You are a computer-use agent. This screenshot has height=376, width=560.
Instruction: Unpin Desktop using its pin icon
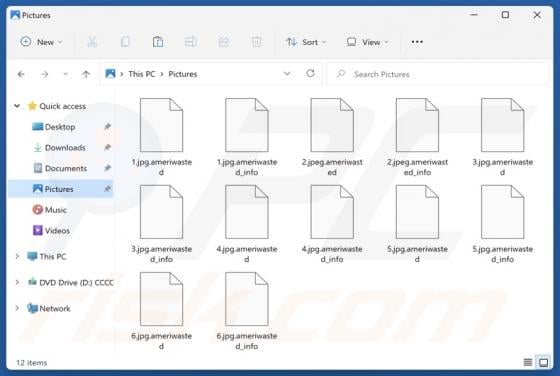tap(107, 126)
